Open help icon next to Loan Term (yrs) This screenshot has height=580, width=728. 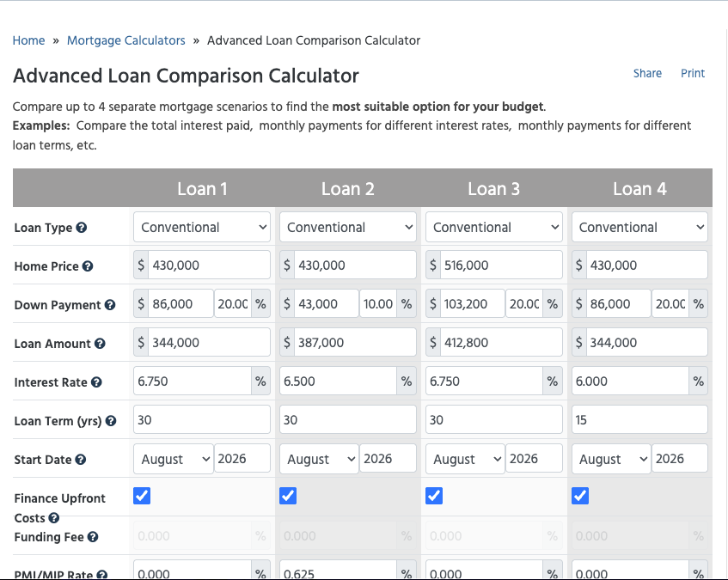(x=111, y=421)
